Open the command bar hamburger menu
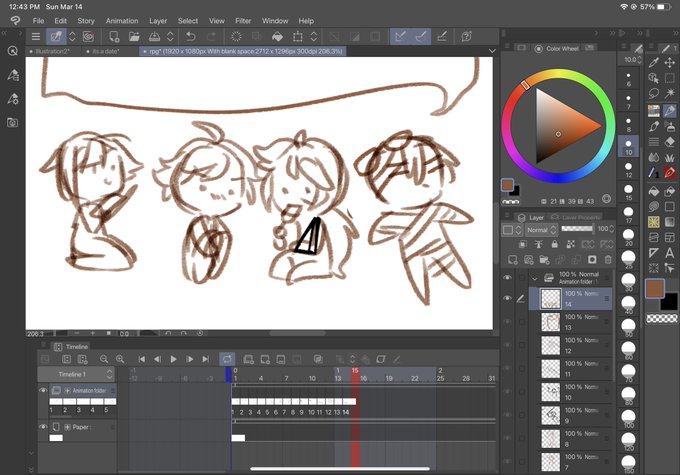Image resolution: width=680 pixels, height=475 pixels. point(36,37)
